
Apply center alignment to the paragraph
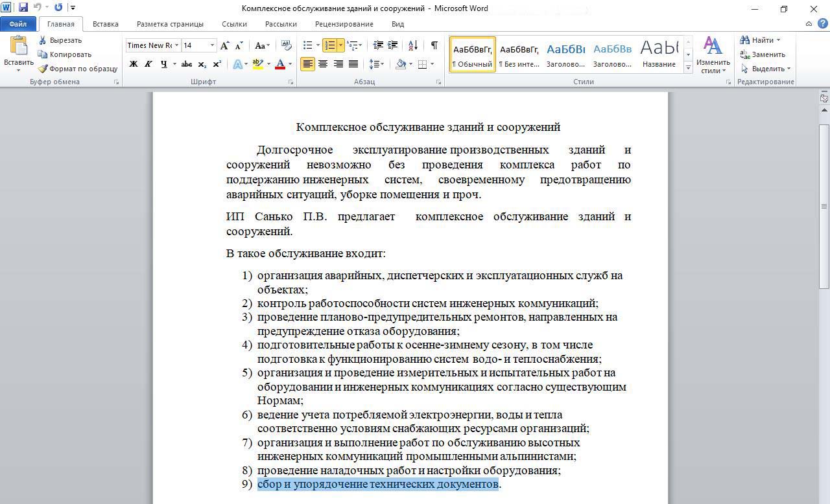pyautogui.click(x=323, y=64)
